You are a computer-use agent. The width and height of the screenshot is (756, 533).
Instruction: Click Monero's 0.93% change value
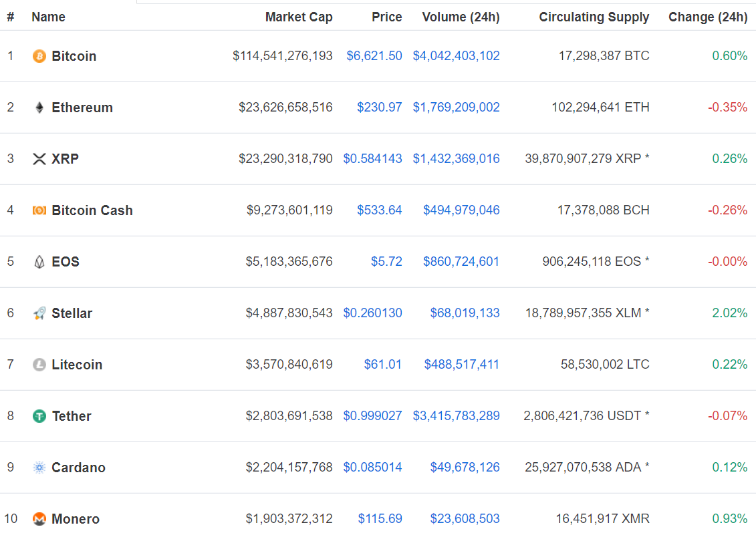tap(729, 519)
